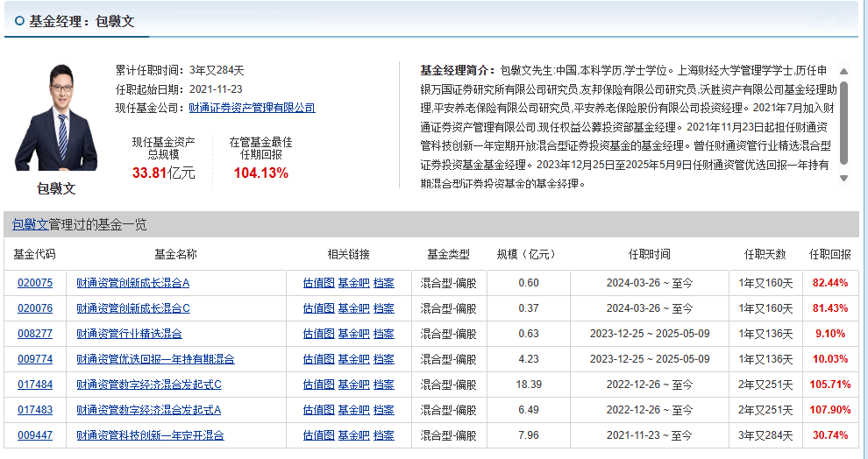
Task: Open fund code 009447
Action: [35, 435]
